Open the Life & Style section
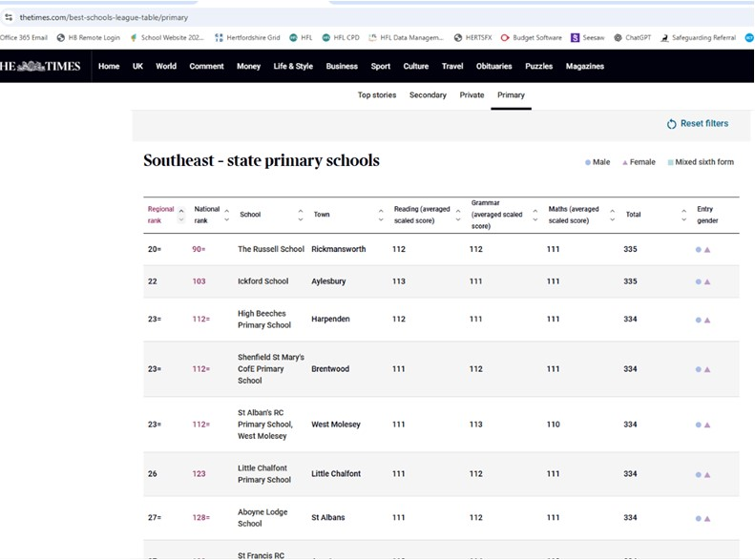Screen dimensions: 755x560 coord(293,67)
